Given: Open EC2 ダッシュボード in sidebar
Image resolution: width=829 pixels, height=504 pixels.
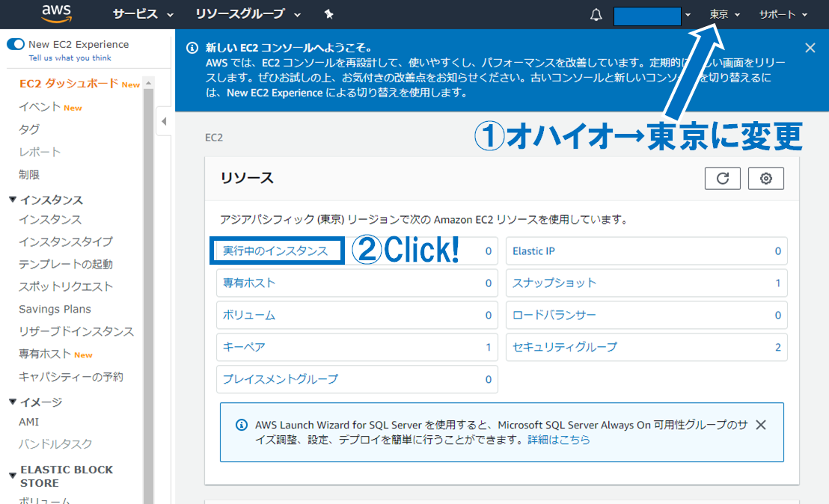Looking at the screenshot, I should point(69,84).
